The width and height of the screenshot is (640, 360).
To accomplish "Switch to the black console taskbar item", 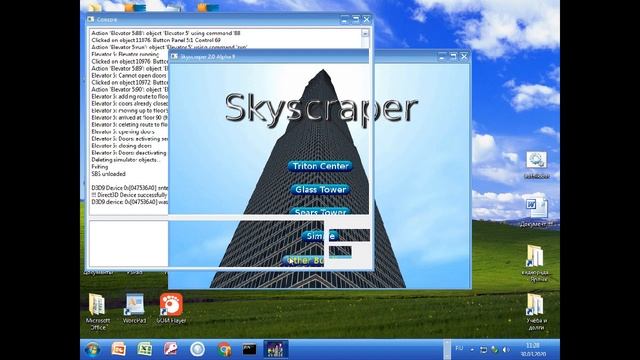I will click(249, 349).
